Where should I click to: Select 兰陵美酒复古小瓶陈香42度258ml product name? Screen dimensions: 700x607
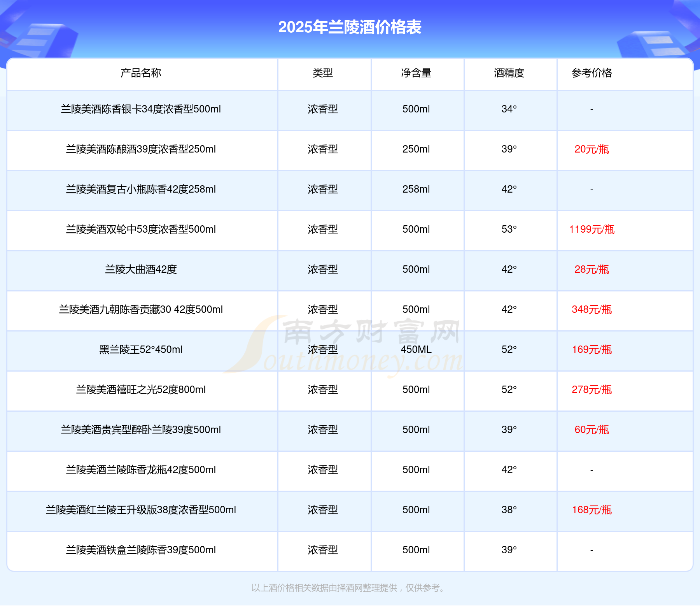[141, 189]
